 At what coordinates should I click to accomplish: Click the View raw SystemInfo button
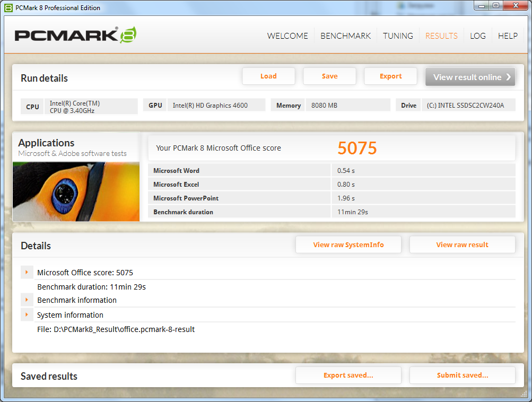(348, 244)
